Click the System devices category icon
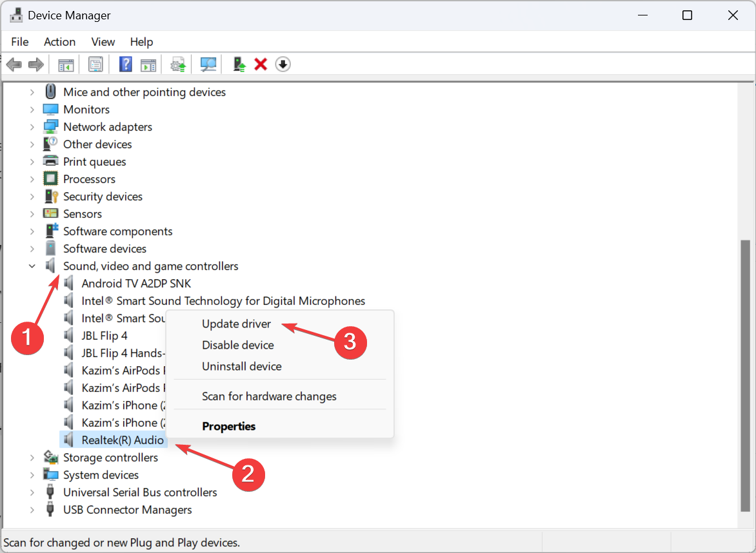This screenshot has height=553, width=756. point(50,474)
